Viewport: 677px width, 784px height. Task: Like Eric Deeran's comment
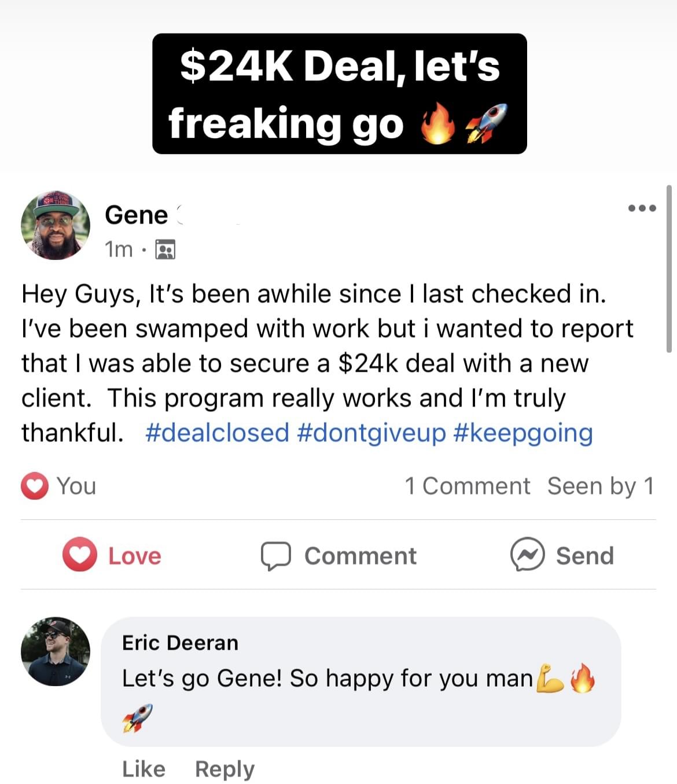point(144,768)
